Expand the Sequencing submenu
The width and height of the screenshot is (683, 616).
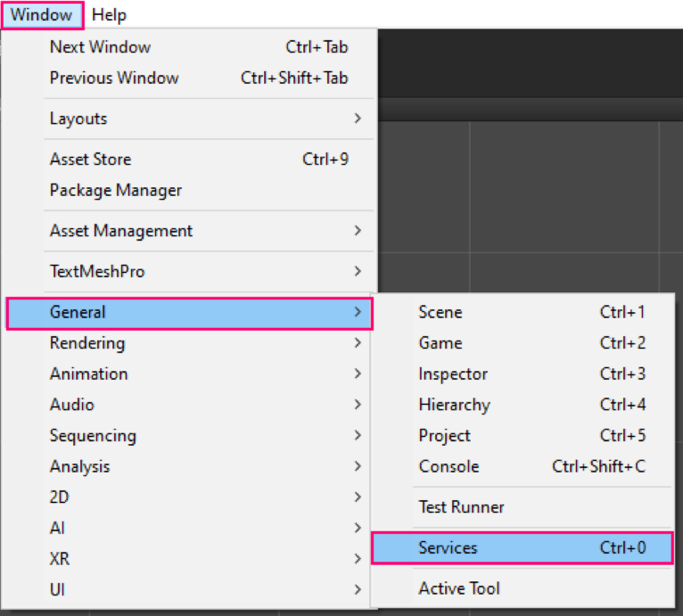click(190, 436)
